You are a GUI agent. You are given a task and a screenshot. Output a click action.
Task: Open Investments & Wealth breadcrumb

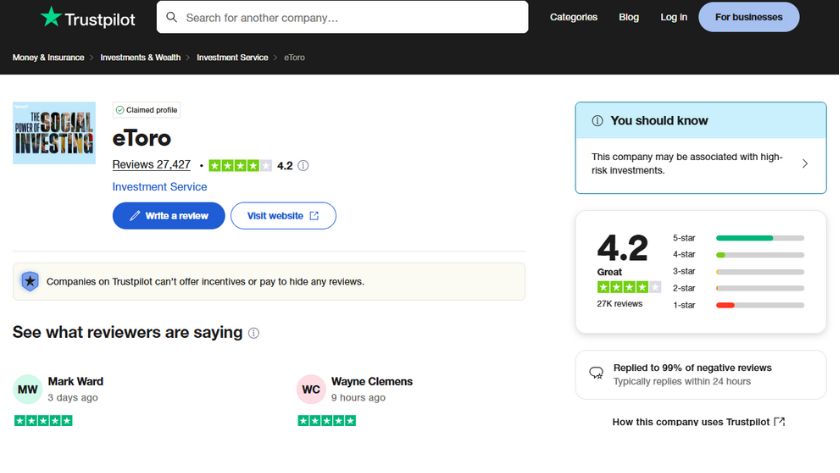tap(140, 57)
